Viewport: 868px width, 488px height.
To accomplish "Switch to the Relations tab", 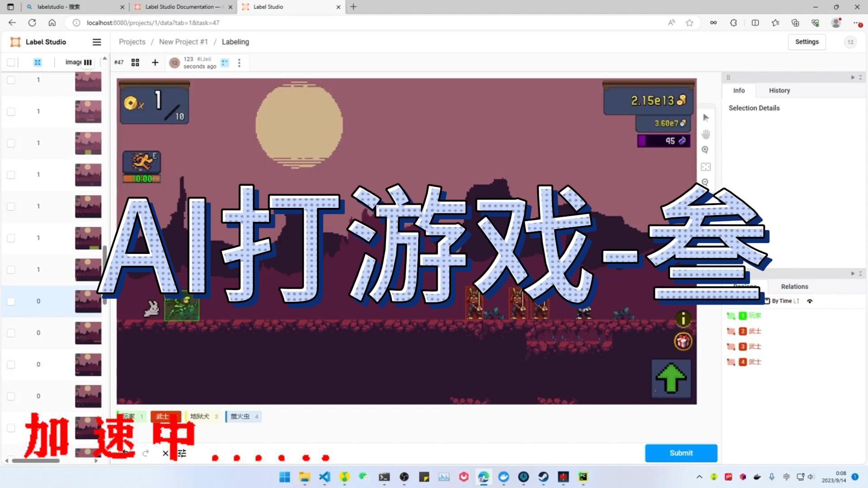I will (x=794, y=286).
